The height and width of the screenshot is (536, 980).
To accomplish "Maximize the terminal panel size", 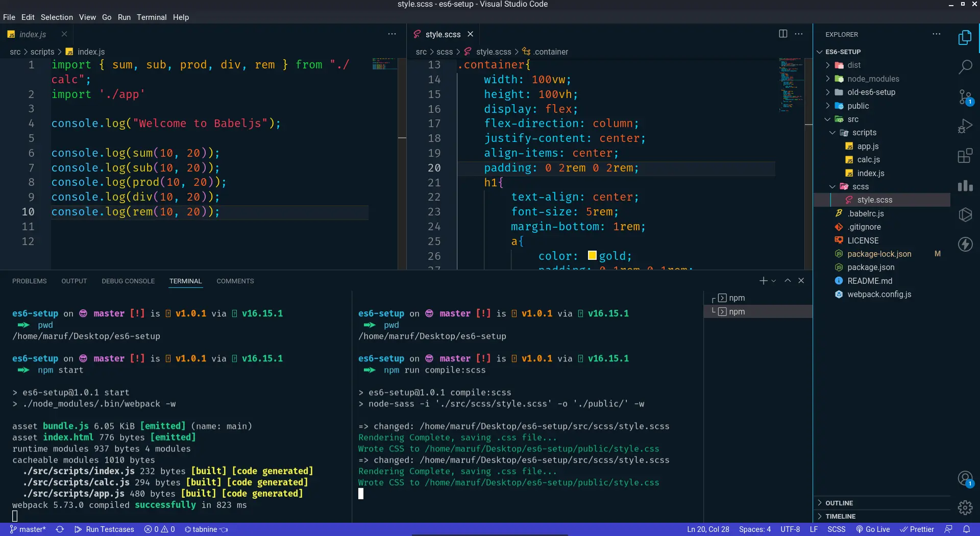I will [x=788, y=281].
